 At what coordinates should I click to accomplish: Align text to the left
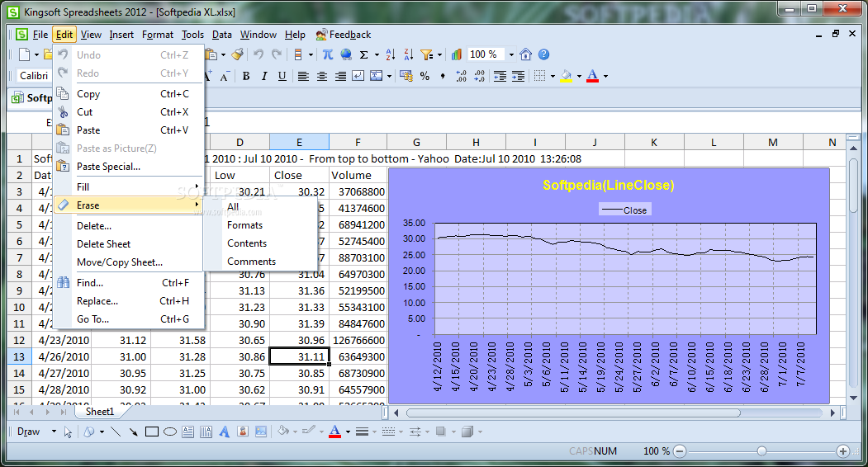click(303, 76)
